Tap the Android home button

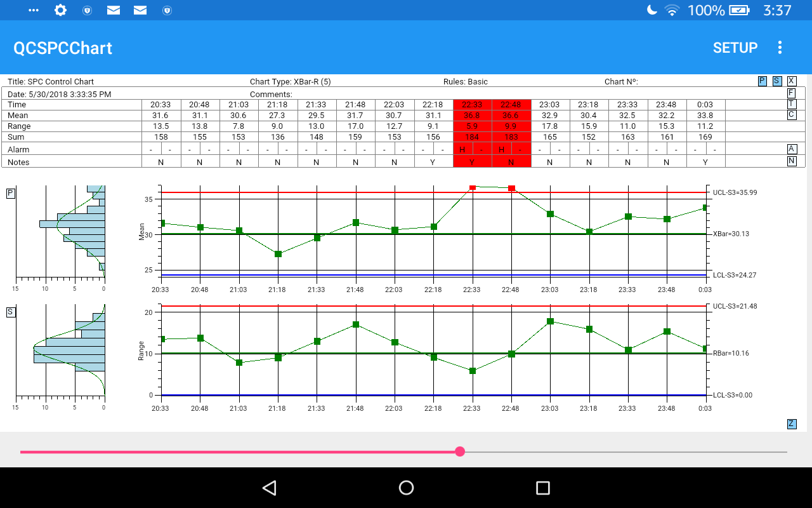(406, 488)
